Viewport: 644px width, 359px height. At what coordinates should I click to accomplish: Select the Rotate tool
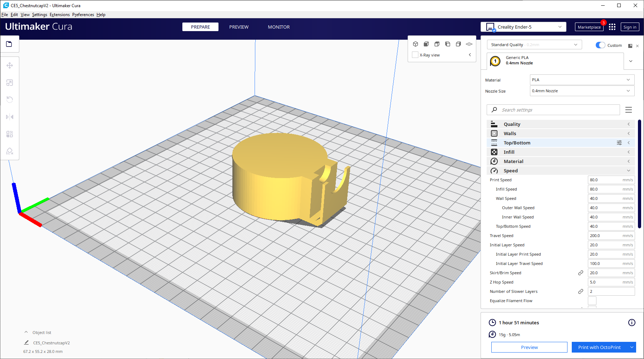pos(10,100)
